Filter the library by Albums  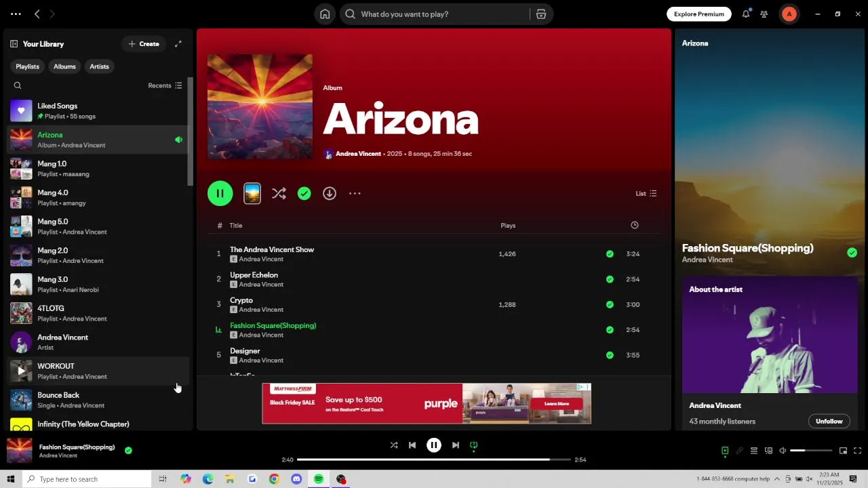[64, 66]
